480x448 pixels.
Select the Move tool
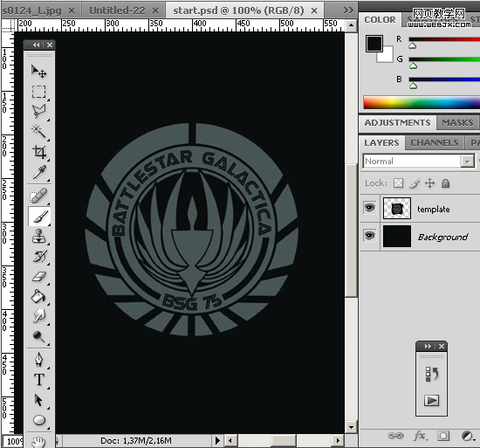(x=39, y=72)
